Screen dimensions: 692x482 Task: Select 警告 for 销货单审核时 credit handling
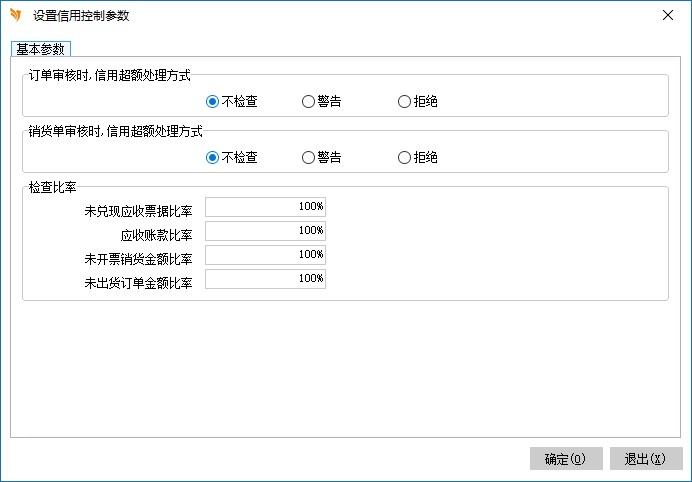coord(308,157)
